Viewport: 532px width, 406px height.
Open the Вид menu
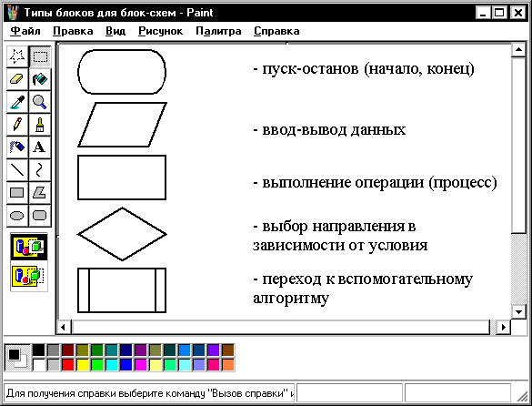tap(115, 31)
